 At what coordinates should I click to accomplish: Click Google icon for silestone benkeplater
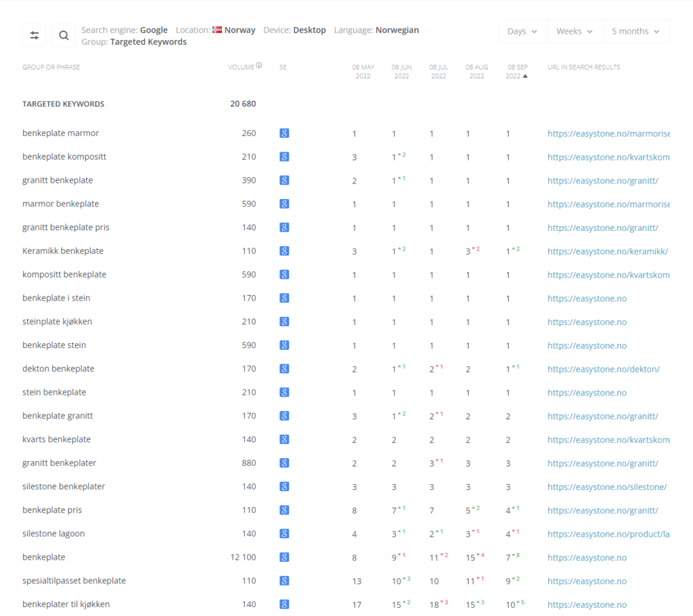[284, 487]
